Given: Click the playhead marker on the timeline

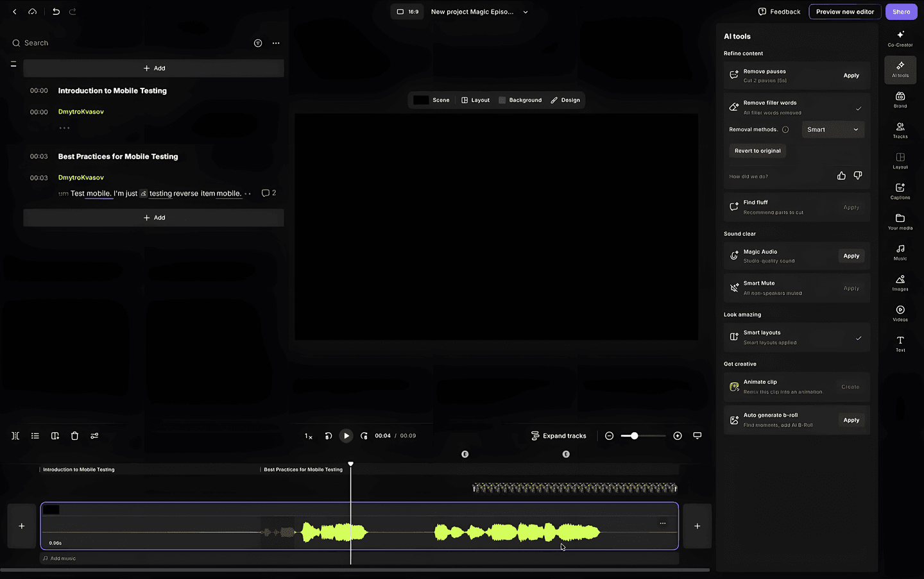Looking at the screenshot, I should (x=350, y=463).
